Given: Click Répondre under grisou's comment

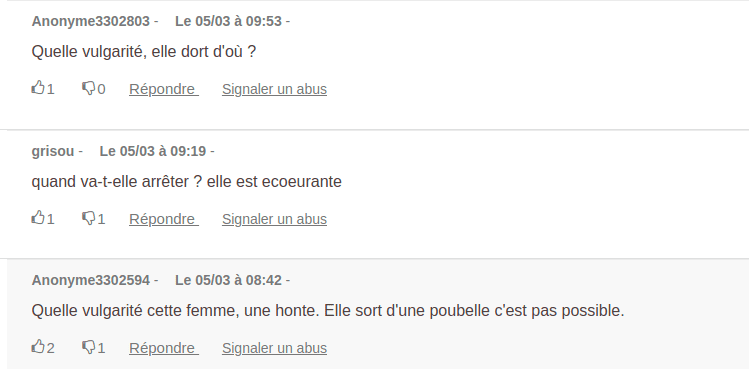Looking at the screenshot, I should pyautogui.click(x=164, y=219).
